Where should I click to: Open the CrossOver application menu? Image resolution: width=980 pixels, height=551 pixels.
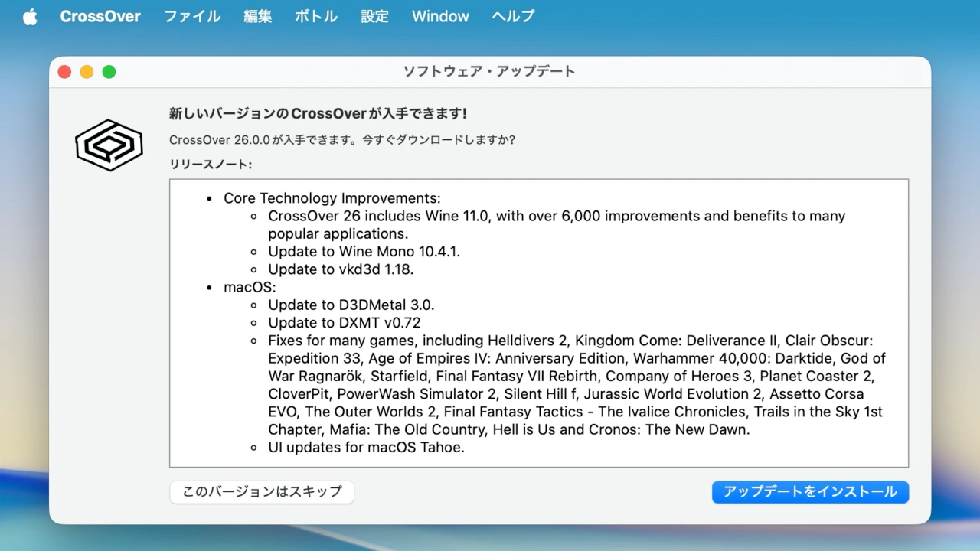(x=100, y=16)
